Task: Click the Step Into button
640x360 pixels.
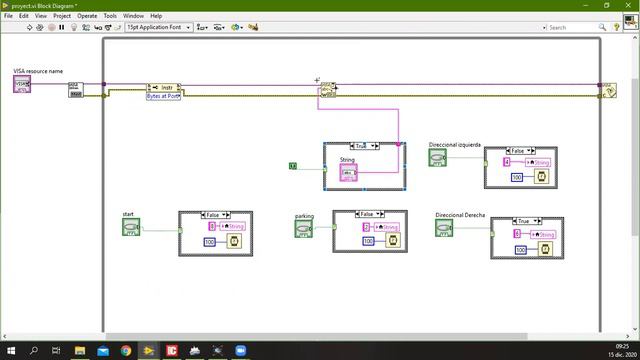Action: pyautogui.click(x=98, y=27)
